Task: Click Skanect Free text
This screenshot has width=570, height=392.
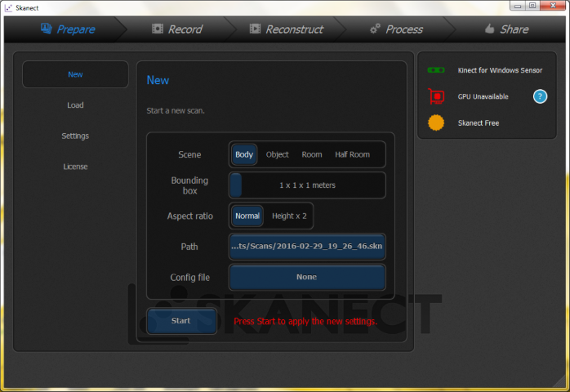Action: [479, 123]
